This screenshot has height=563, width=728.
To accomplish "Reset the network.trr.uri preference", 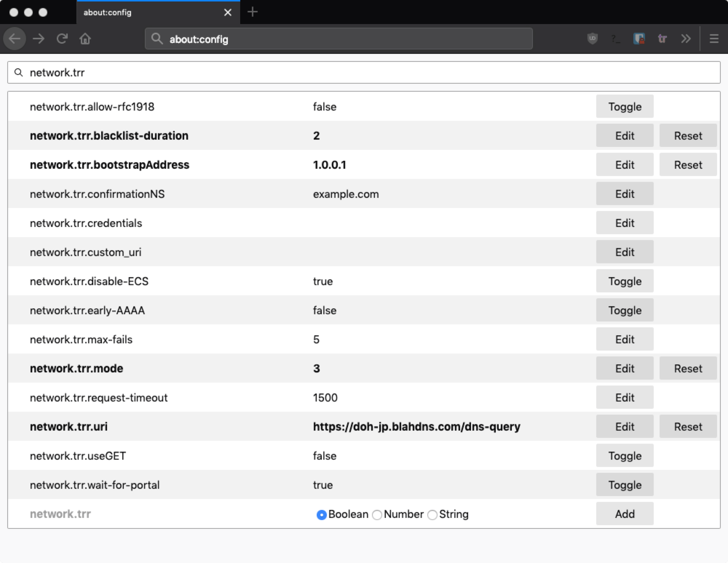I will tap(688, 427).
